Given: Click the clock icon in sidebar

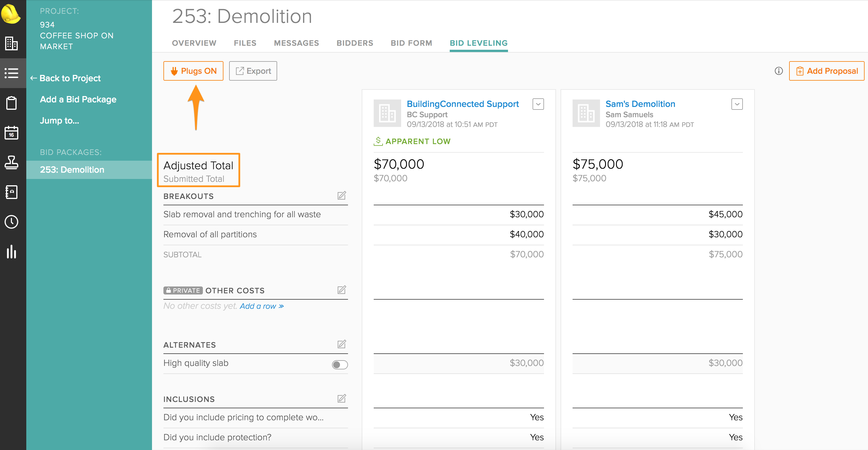Looking at the screenshot, I should point(11,222).
